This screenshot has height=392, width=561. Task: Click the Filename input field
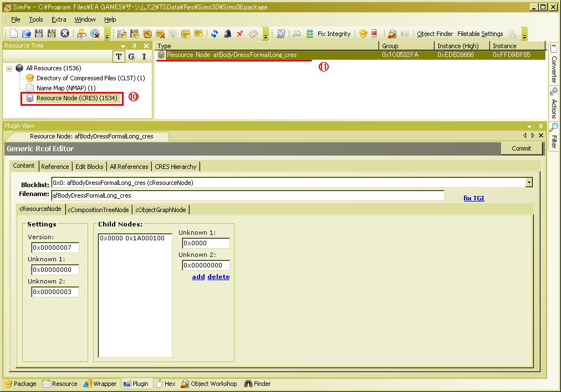click(x=248, y=195)
